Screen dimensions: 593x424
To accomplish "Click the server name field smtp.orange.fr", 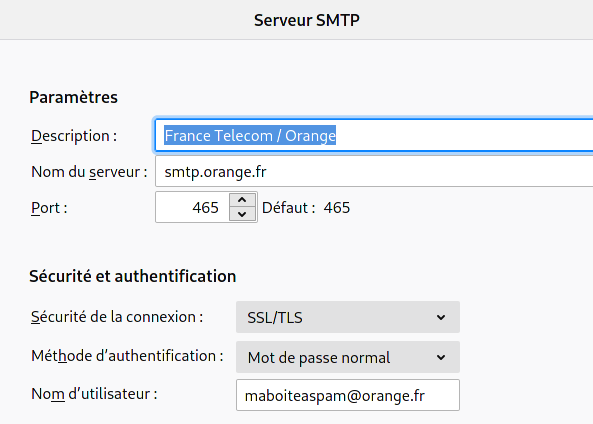I will pyautogui.click(x=374, y=171).
